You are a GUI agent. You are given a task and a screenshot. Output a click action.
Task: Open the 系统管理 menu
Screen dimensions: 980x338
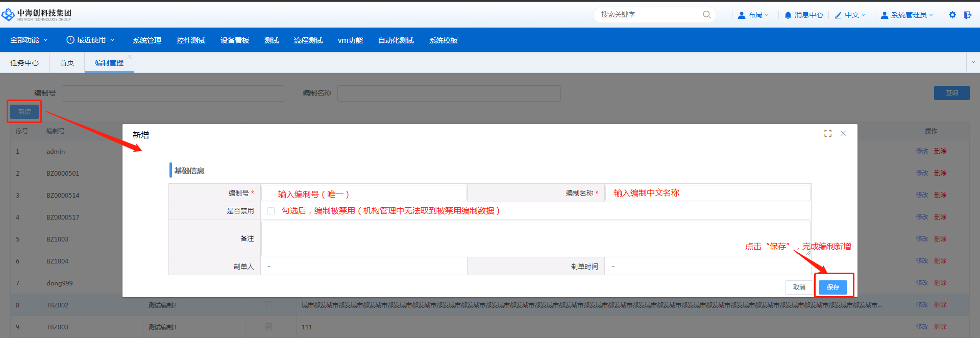(x=147, y=40)
